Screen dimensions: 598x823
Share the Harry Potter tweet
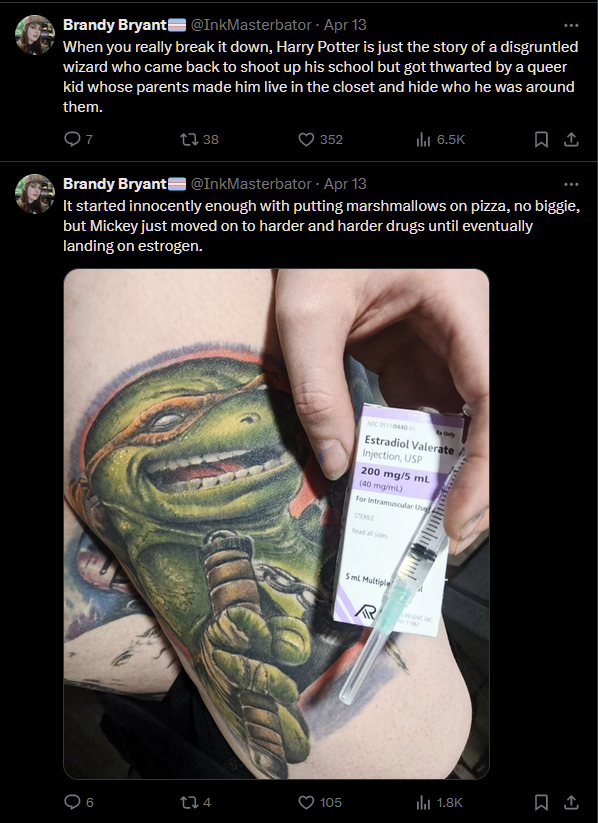(571, 139)
